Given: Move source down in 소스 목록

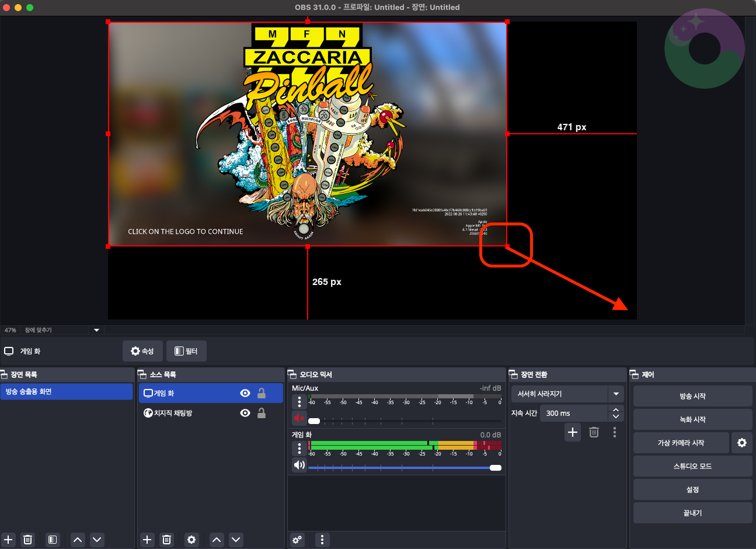Looking at the screenshot, I should pyautogui.click(x=236, y=540).
